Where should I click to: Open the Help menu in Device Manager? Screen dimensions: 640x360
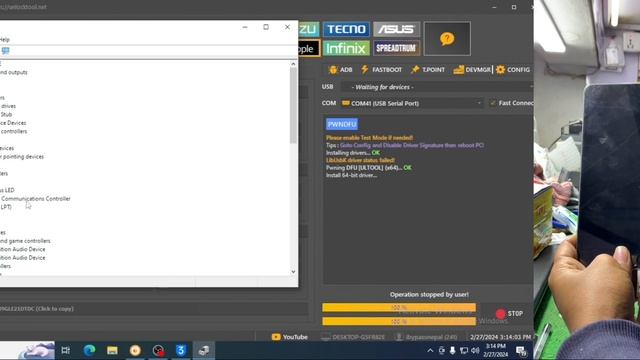(x=4, y=40)
